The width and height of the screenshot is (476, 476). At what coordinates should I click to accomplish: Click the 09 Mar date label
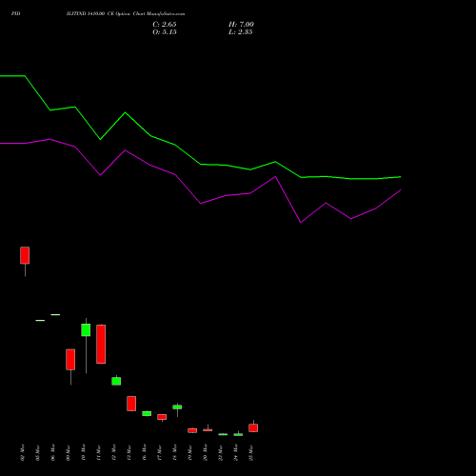[69, 452]
